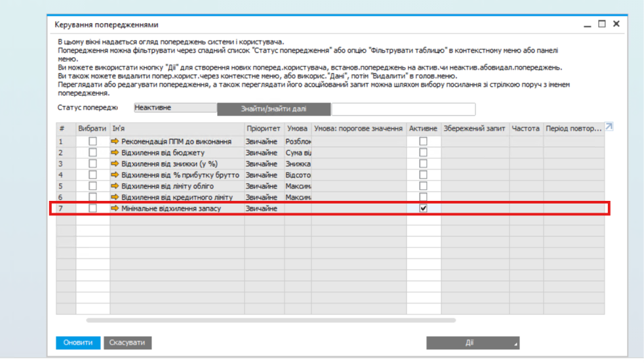This screenshot has width=644, height=363.
Task: Click the Знайти/знайти далі button
Action: 273,109
